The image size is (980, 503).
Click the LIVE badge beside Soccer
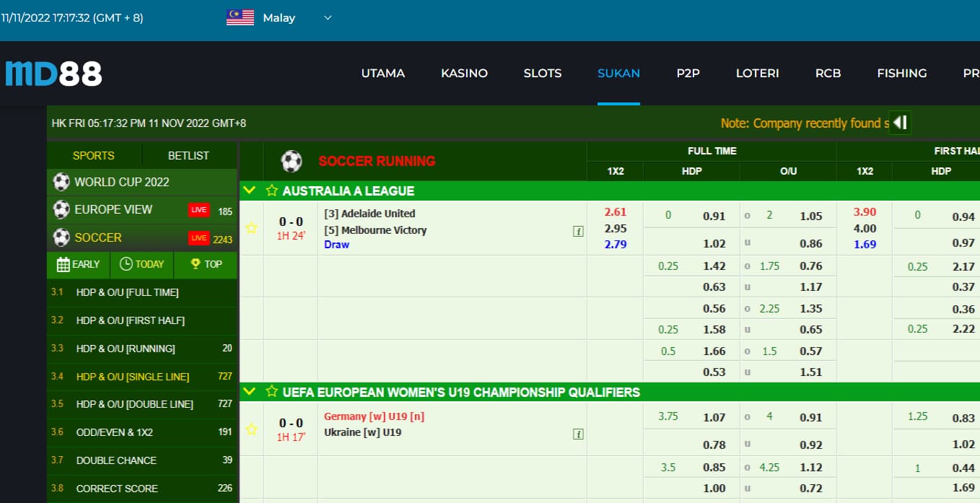point(198,238)
